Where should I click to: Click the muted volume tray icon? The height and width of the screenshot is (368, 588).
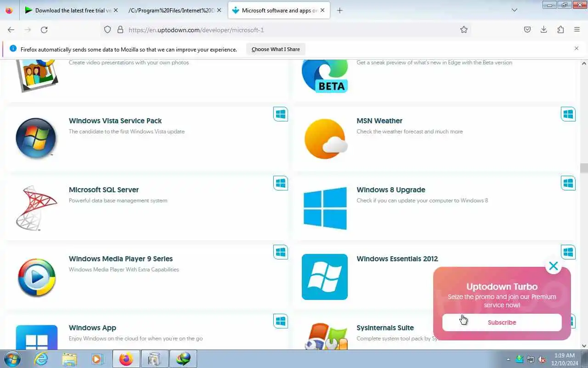tap(542, 359)
